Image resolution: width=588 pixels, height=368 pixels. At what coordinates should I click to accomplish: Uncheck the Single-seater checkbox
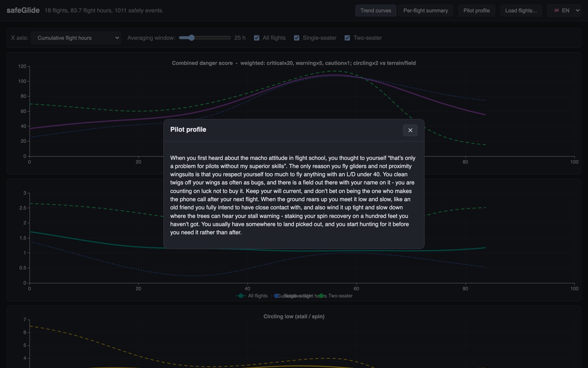pos(297,38)
